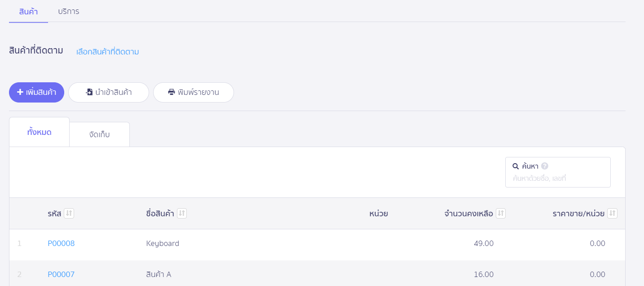
Task: Sort by รหัส column icon
Action: pos(69,214)
